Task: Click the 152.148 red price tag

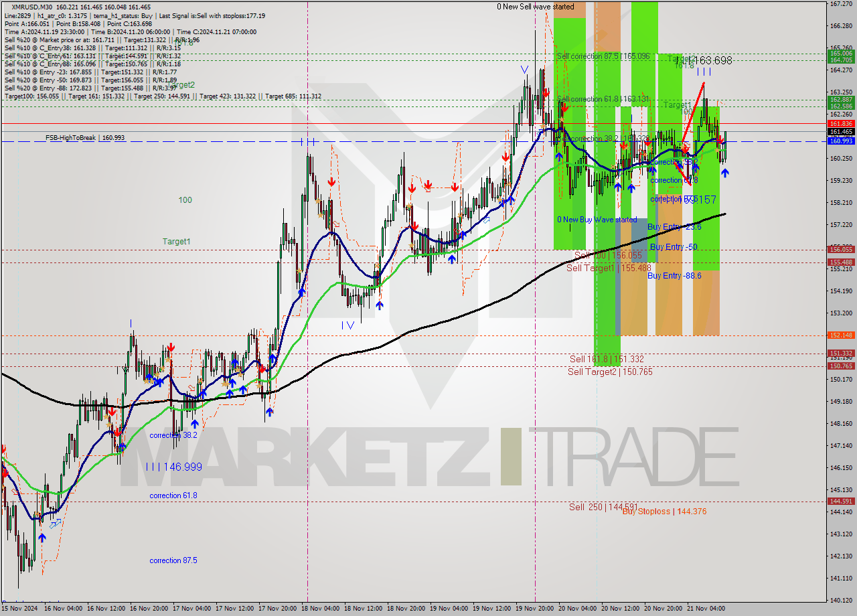Action: coord(841,335)
